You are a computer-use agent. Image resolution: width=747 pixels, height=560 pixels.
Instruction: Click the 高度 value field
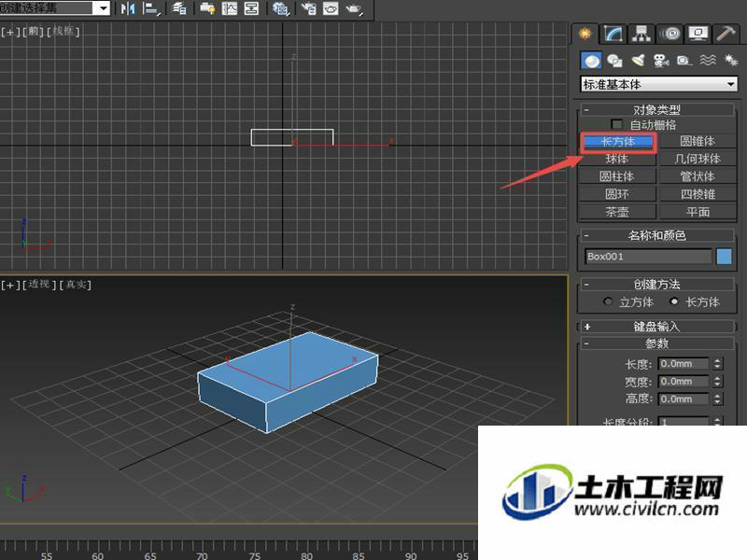(684, 399)
